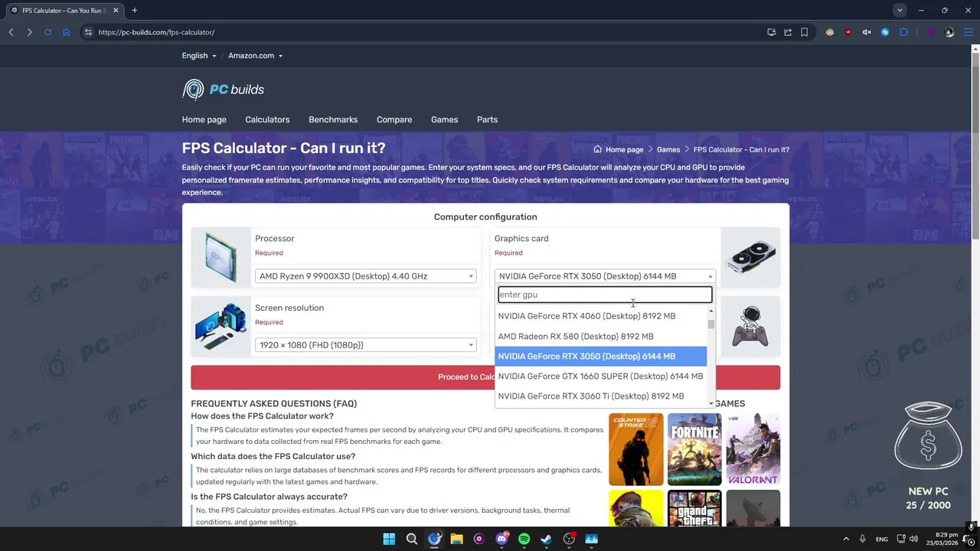Click the astronaut gamepad image
This screenshot has width=980, height=551.
[750, 326]
